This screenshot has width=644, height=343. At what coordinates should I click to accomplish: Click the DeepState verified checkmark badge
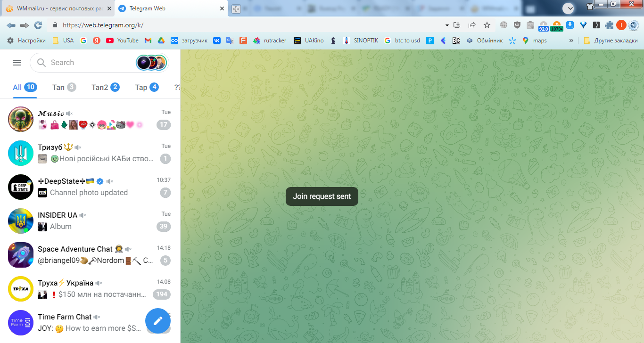click(x=99, y=181)
